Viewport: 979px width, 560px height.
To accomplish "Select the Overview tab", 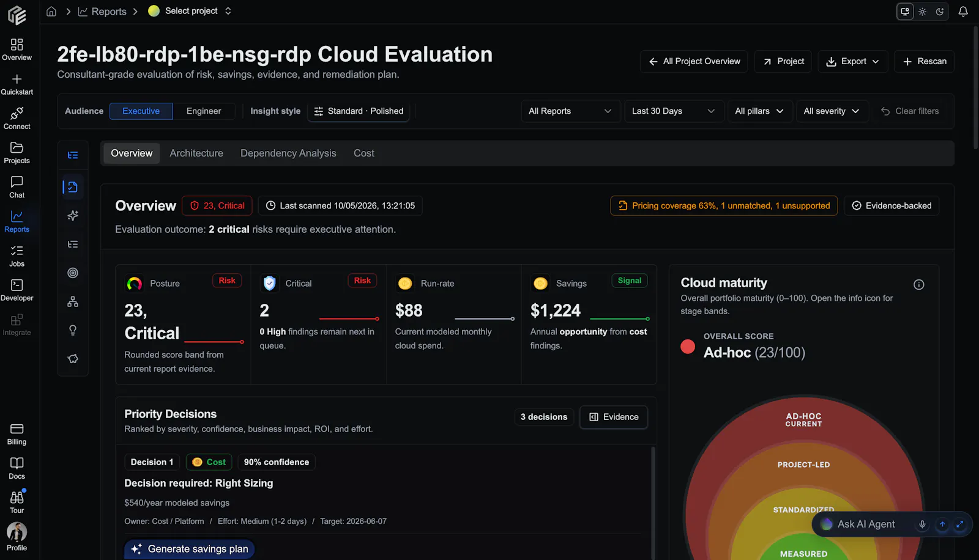I will (x=132, y=153).
